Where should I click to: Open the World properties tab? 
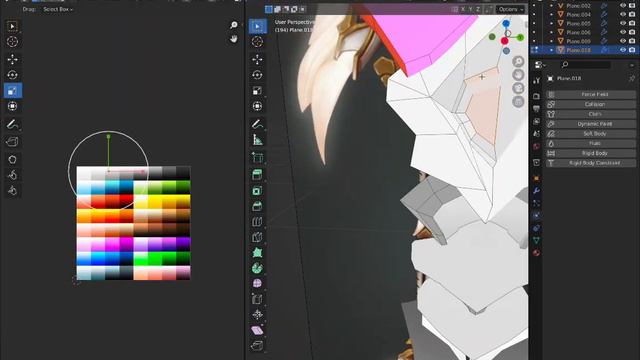(536, 146)
